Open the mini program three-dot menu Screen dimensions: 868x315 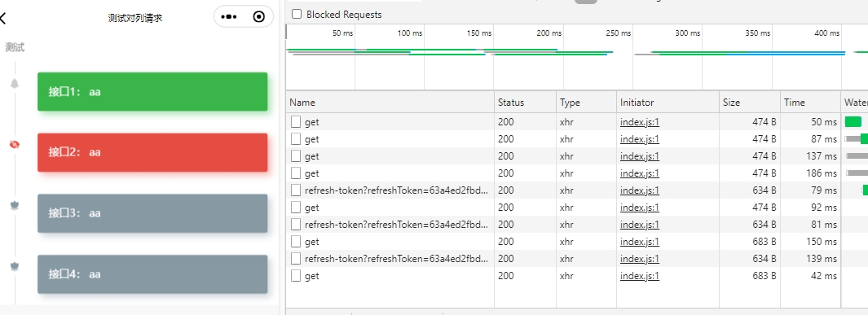229,16
